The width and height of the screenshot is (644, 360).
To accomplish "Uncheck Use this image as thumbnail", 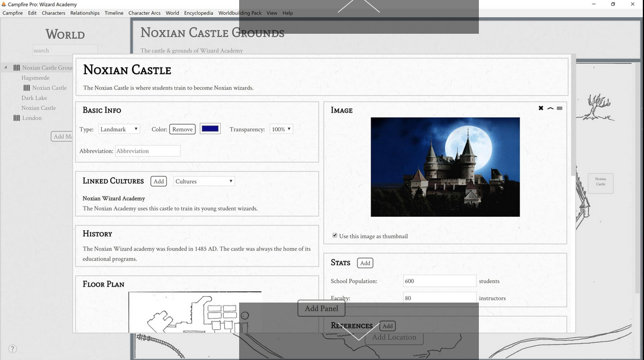I will [x=335, y=236].
